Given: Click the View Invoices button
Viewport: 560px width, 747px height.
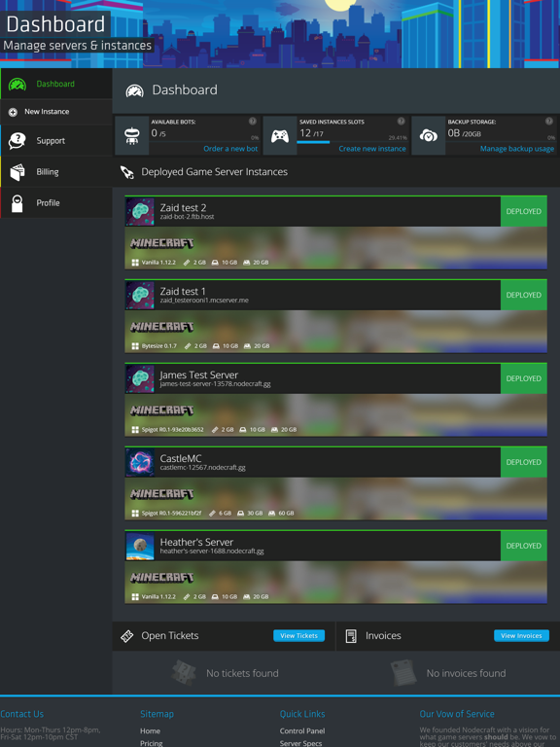Looking at the screenshot, I should point(521,635).
